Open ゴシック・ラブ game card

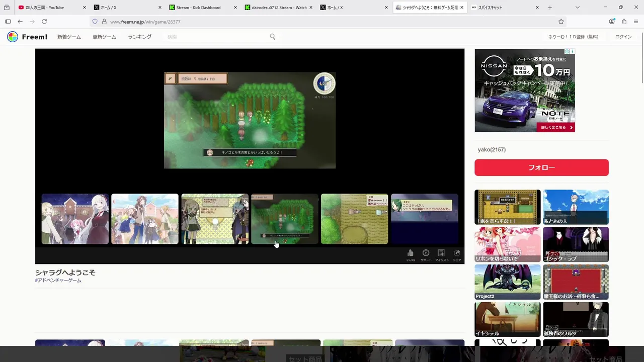[576, 244]
